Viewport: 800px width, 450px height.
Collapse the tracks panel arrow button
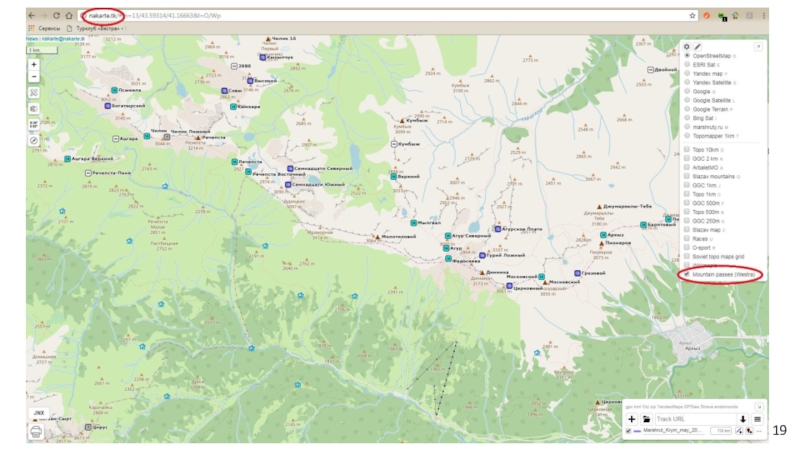coord(759,407)
